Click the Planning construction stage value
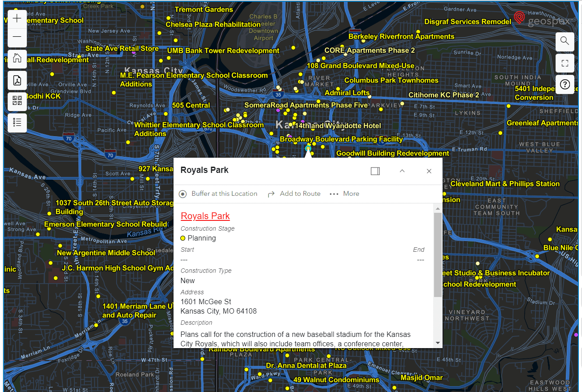This screenshot has height=392, width=582. click(202, 238)
